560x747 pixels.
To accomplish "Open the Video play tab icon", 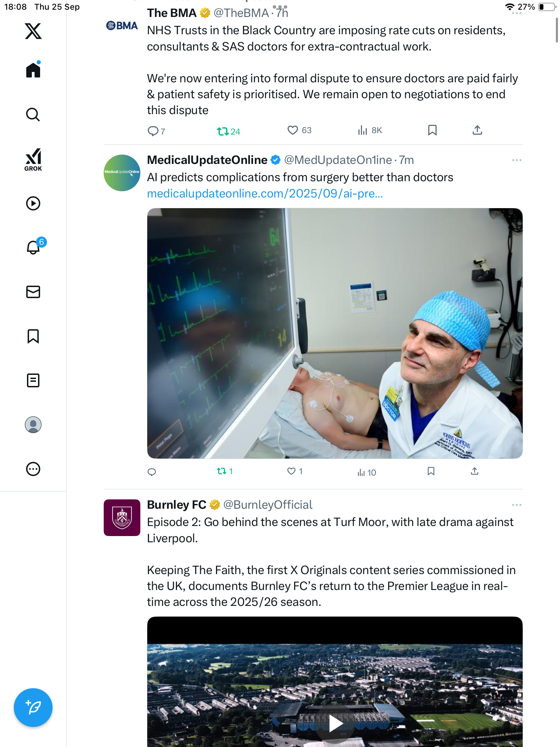I will [x=33, y=203].
